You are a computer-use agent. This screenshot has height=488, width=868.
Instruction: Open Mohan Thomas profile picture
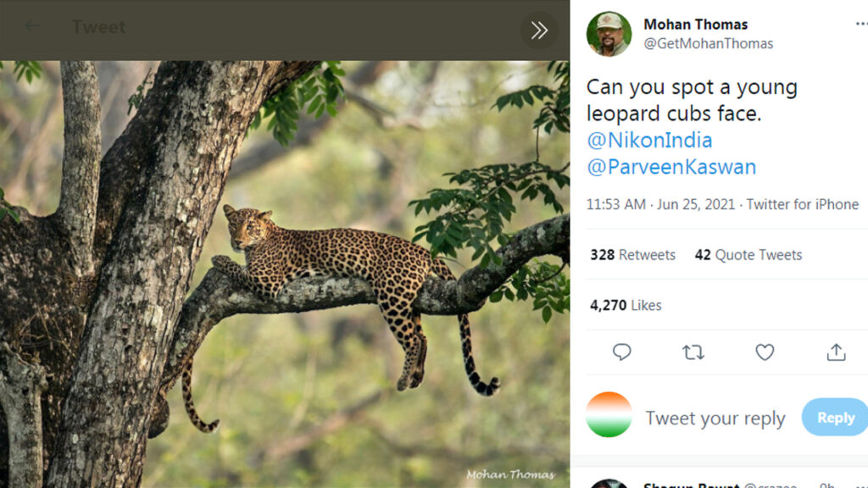(x=609, y=34)
